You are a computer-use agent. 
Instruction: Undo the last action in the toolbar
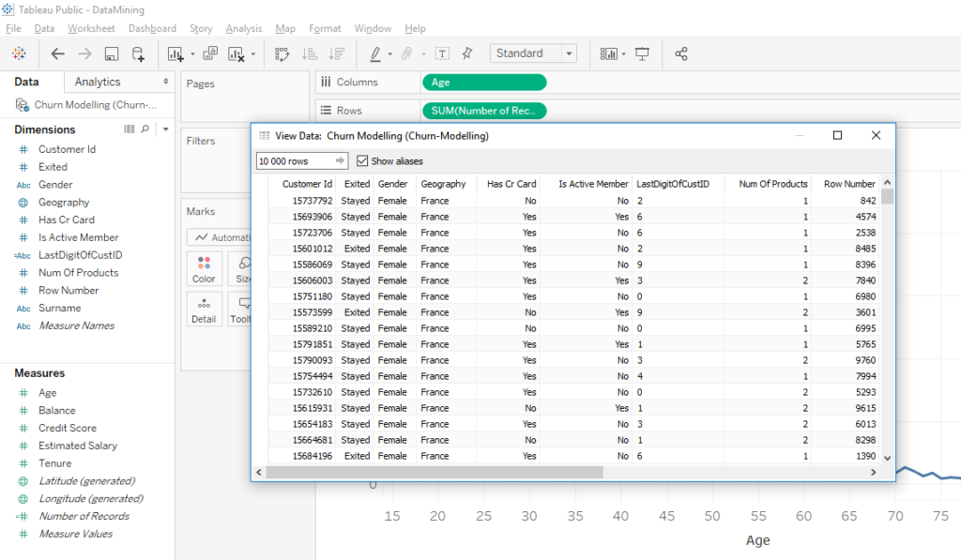tap(57, 53)
